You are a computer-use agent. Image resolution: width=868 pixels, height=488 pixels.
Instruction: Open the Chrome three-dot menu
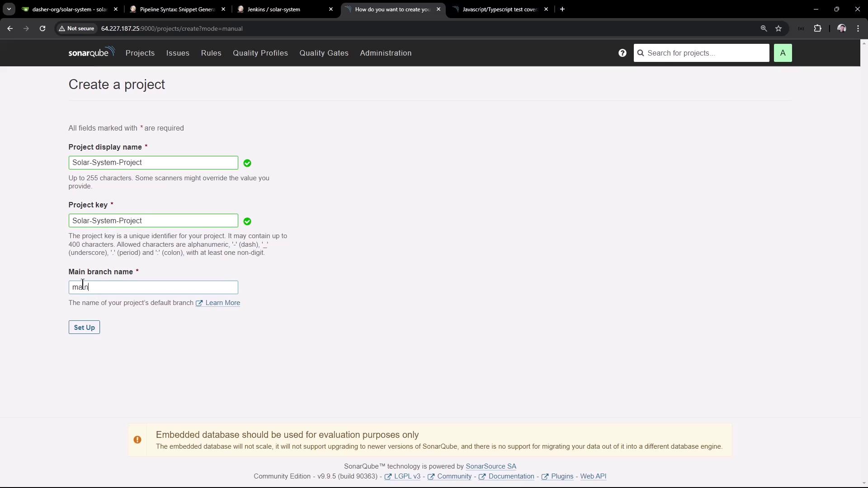click(x=858, y=28)
